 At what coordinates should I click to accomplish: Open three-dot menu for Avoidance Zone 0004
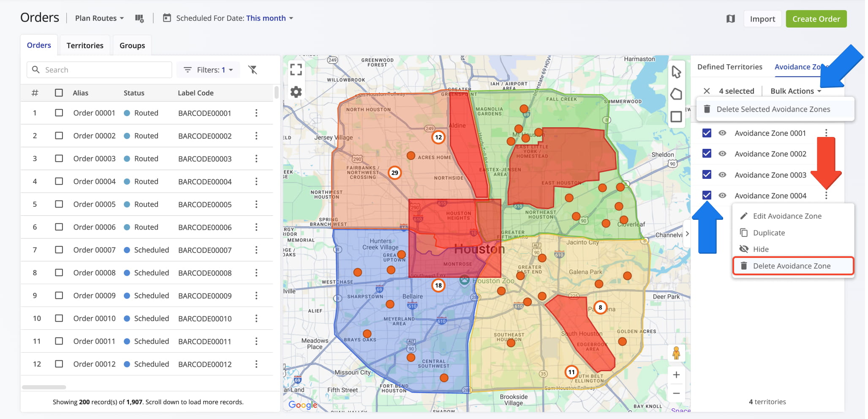(826, 195)
